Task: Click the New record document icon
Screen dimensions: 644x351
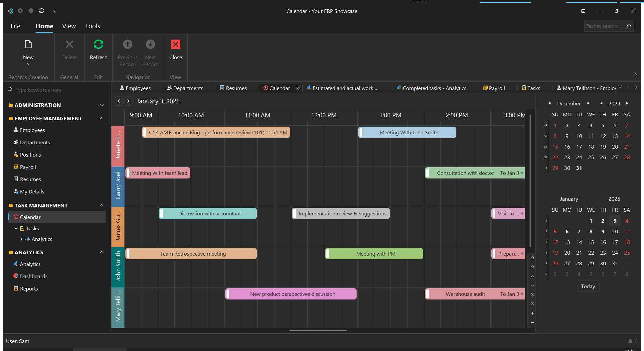Action: (28, 45)
